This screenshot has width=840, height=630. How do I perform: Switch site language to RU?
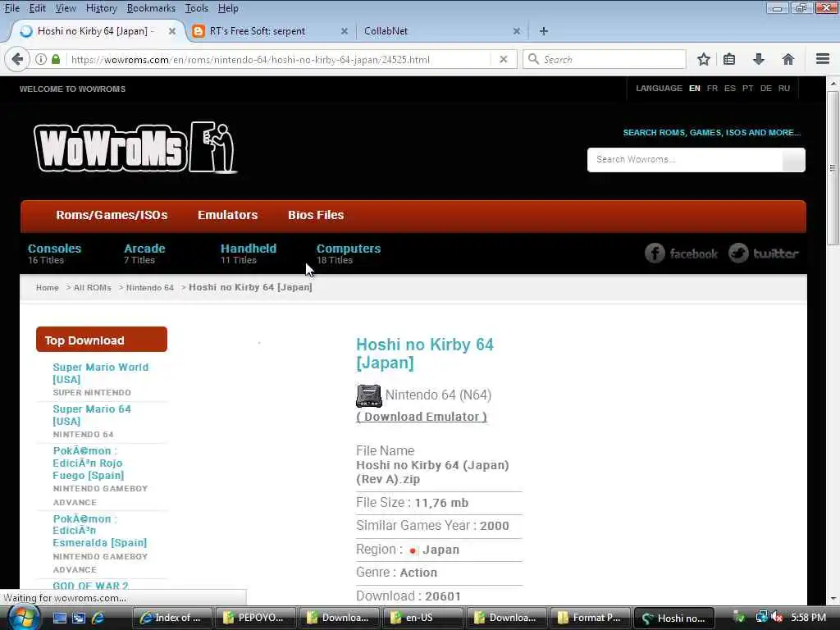point(784,89)
